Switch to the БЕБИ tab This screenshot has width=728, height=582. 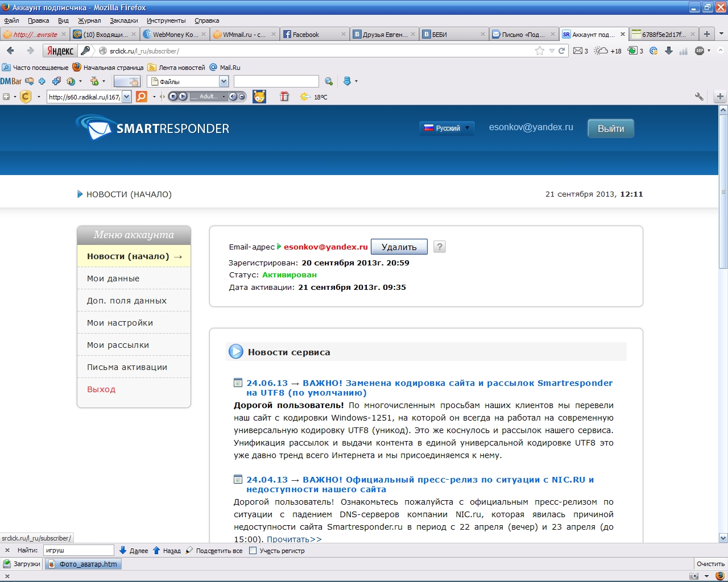454,34
